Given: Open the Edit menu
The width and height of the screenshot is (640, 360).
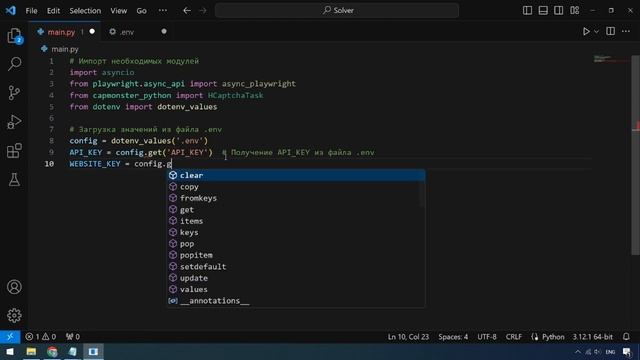Looking at the screenshot, I should tap(53, 11).
